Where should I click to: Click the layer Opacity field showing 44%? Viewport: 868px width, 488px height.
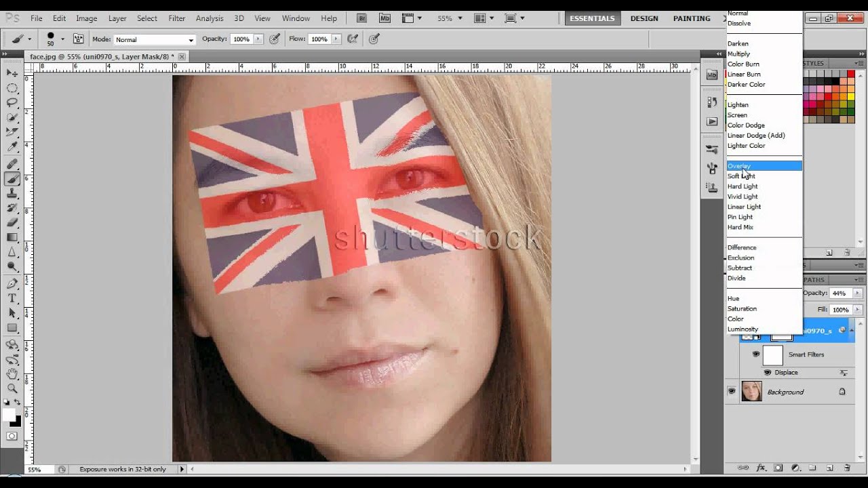coord(840,293)
